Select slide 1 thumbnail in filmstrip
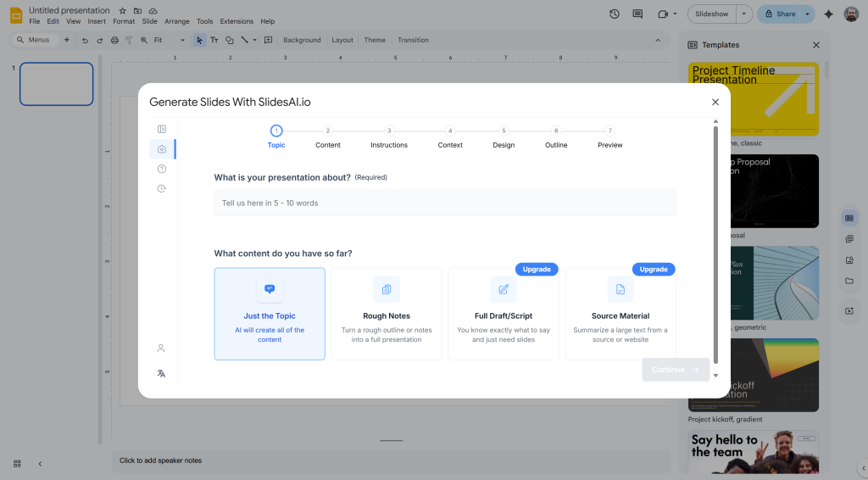 coord(57,84)
